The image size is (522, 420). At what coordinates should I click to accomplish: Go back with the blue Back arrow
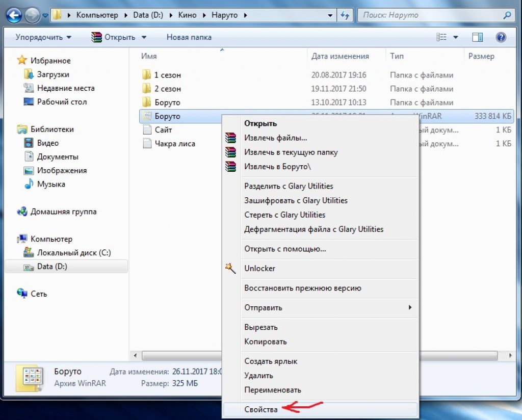(x=14, y=15)
